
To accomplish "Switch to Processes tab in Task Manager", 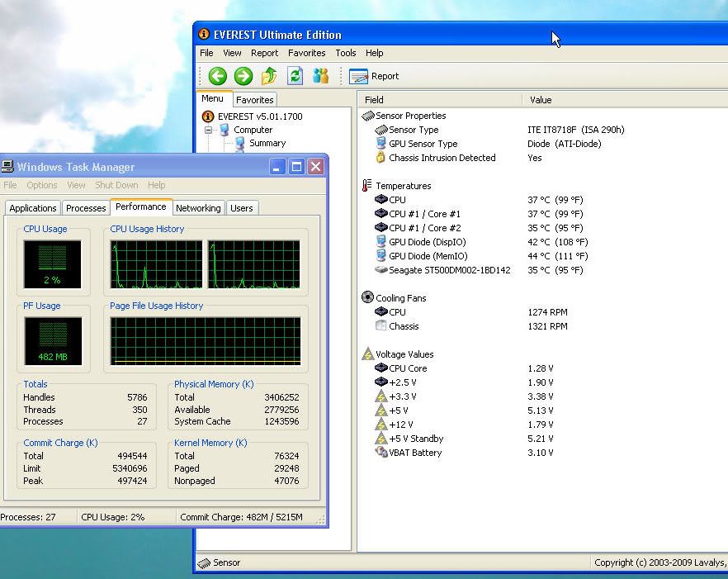I will pos(86,208).
